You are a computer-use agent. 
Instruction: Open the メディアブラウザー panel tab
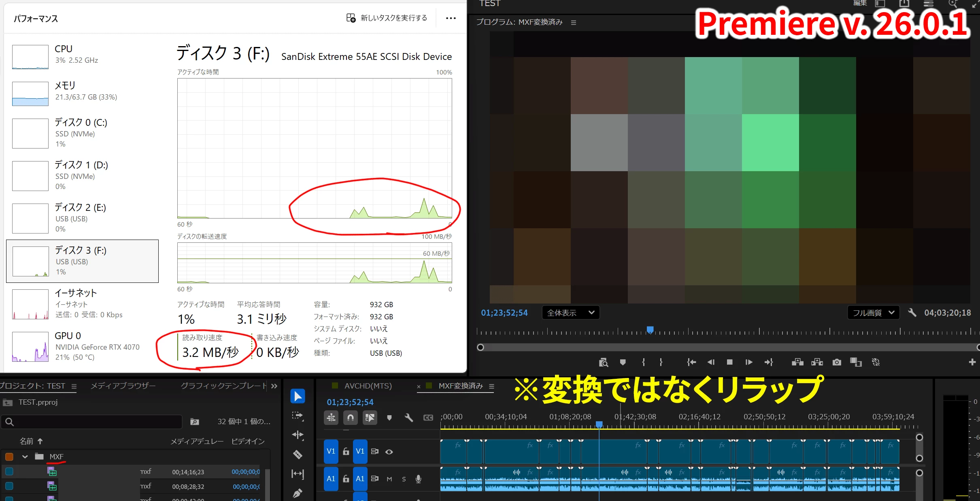coord(123,386)
